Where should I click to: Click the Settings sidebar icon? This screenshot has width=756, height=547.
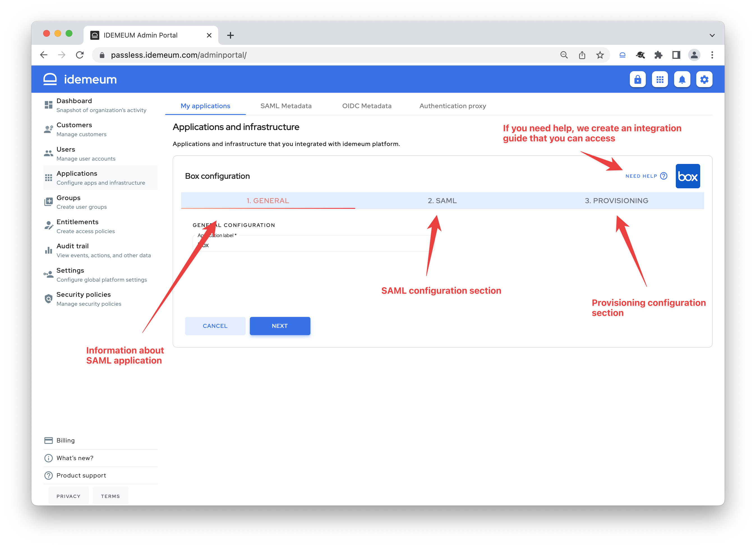49,274
